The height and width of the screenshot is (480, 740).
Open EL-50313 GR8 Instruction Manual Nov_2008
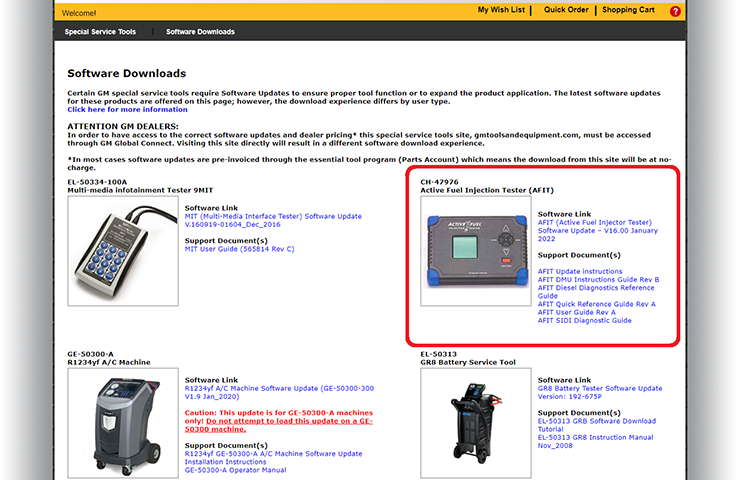tap(596, 442)
